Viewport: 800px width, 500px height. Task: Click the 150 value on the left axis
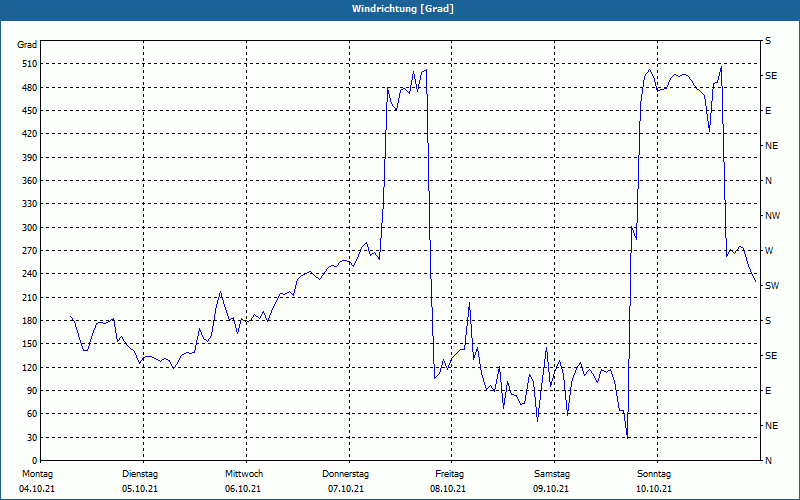(30, 344)
